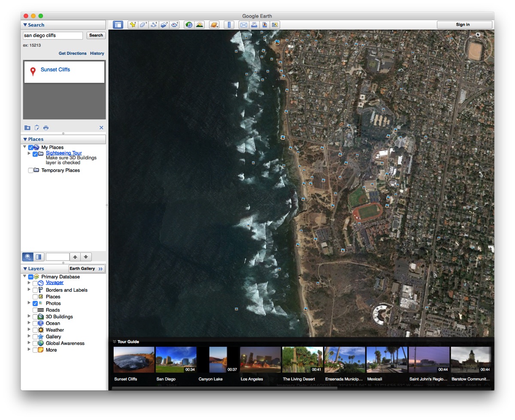Show historical imagery with clock icon
Screen dimensions: 515x420
189,25
